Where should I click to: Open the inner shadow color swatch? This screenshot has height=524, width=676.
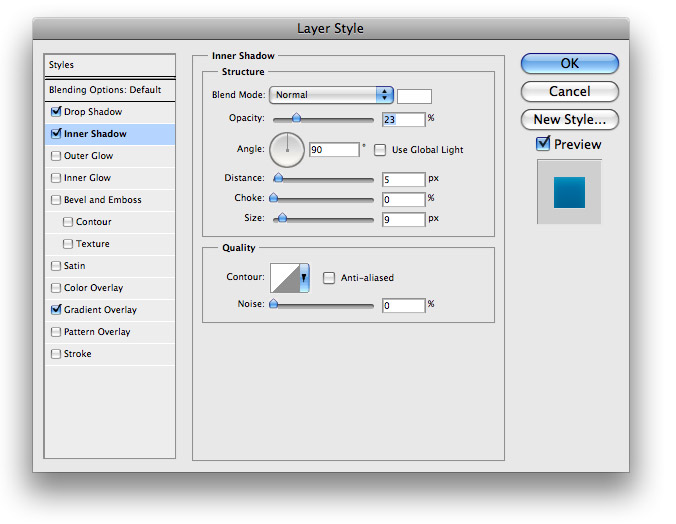coord(414,96)
